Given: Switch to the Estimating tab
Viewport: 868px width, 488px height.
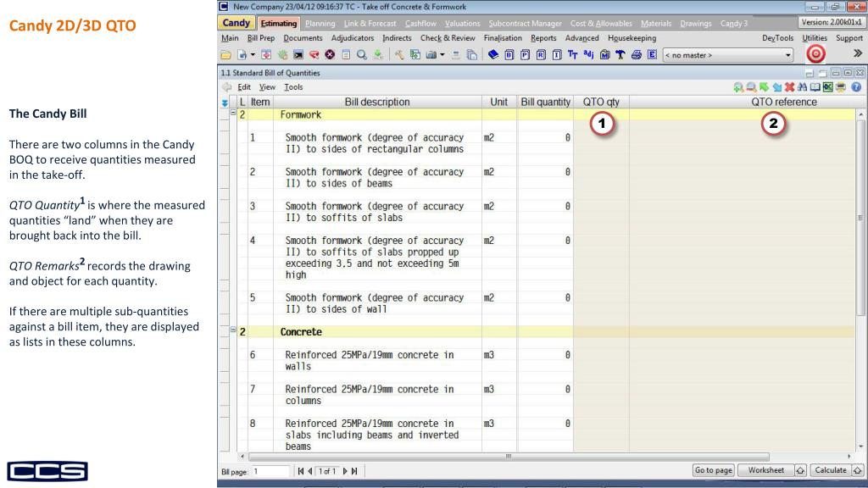Looking at the screenshot, I should click(x=278, y=23).
